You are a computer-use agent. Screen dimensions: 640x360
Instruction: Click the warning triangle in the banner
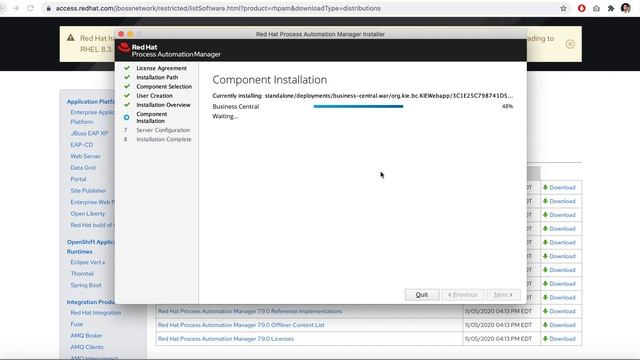[x=71, y=38]
